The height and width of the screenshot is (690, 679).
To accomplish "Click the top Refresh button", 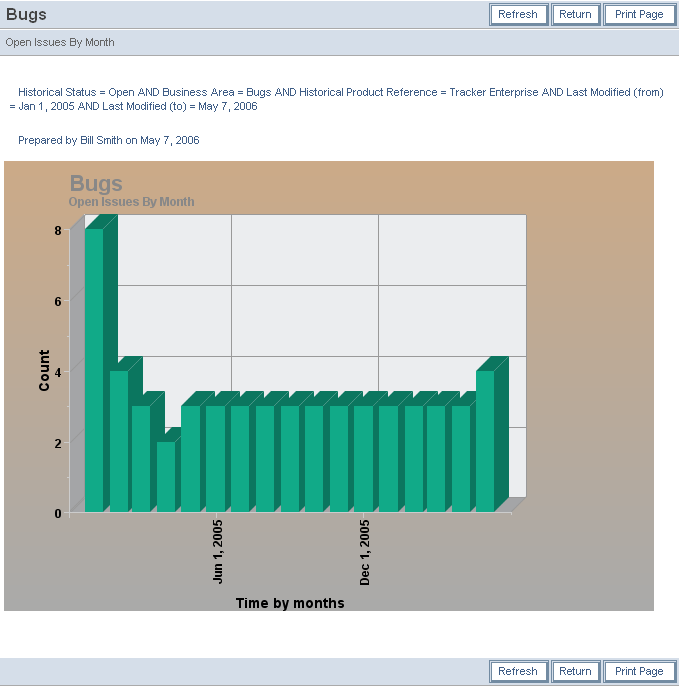I will tap(518, 14).
